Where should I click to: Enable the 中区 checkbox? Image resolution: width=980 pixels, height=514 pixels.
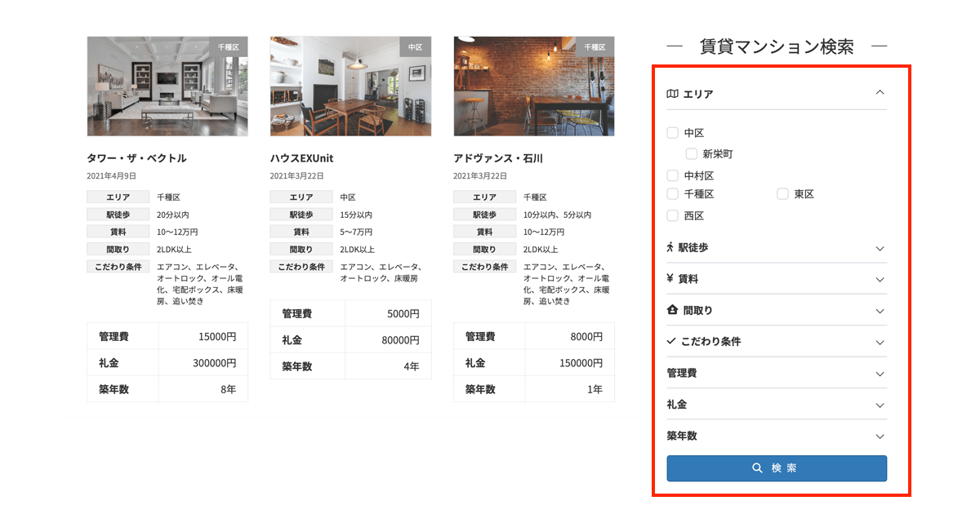673,132
